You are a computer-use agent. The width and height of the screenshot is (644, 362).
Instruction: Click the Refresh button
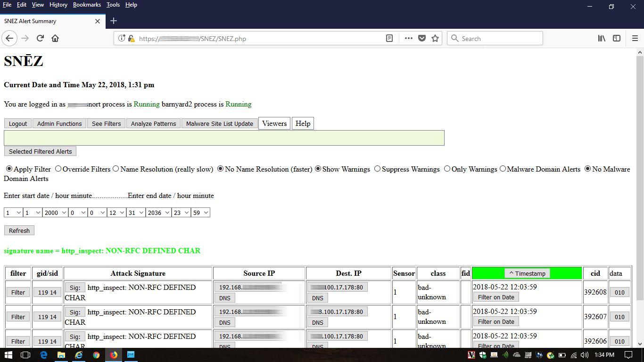click(19, 230)
